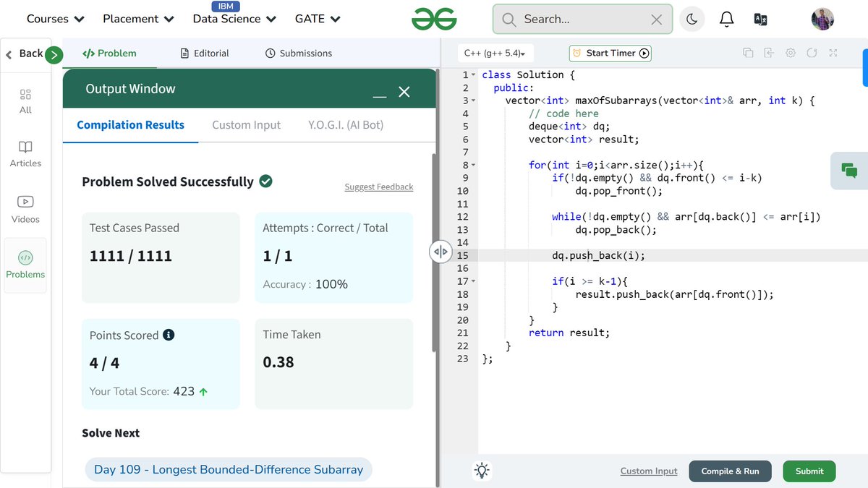868x488 pixels.
Task: Click the panel splitter handle icon
Action: (441, 252)
